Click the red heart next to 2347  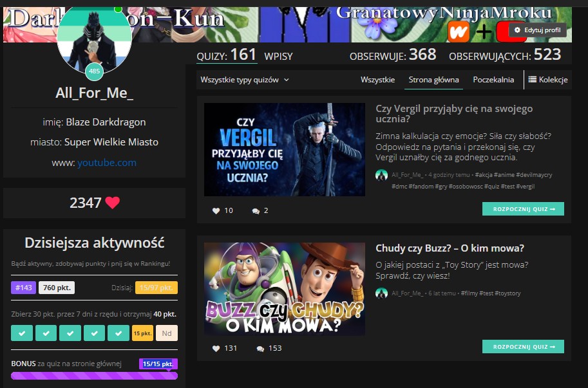113,203
